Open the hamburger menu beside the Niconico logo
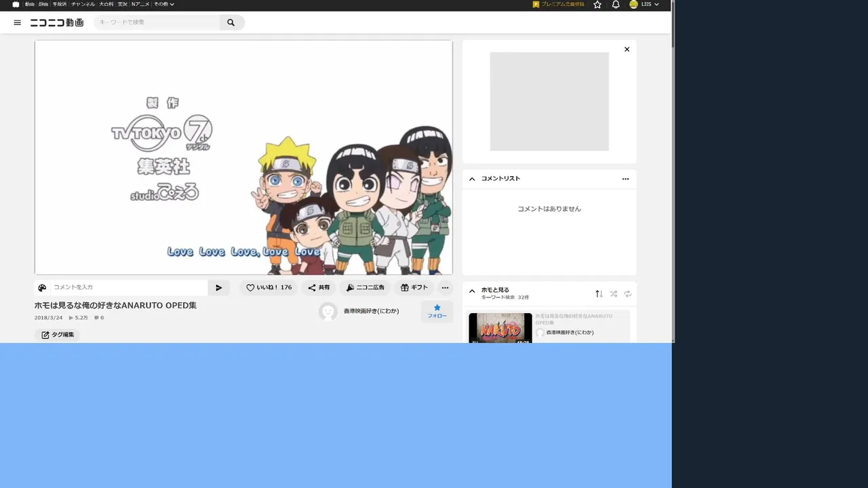Image resolution: width=868 pixels, height=488 pixels. click(x=17, y=22)
